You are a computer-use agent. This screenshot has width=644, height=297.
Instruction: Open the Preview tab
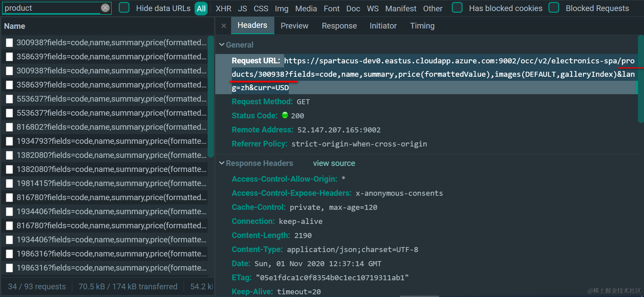pyautogui.click(x=294, y=26)
